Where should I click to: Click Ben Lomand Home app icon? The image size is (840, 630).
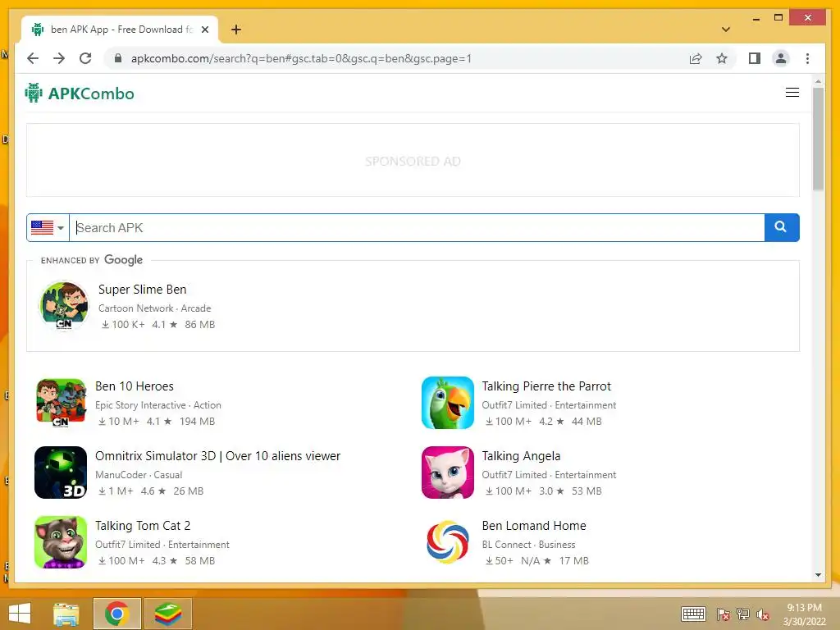(x=448, y=542)
